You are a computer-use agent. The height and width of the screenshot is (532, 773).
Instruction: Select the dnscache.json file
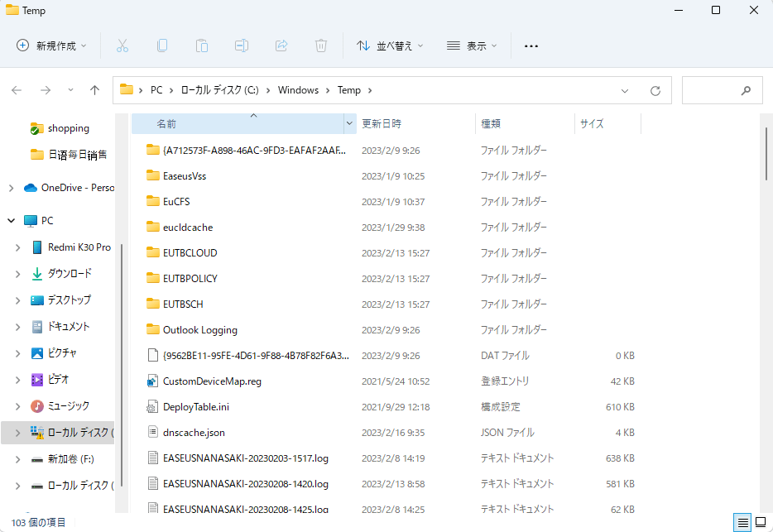[194, 432]
